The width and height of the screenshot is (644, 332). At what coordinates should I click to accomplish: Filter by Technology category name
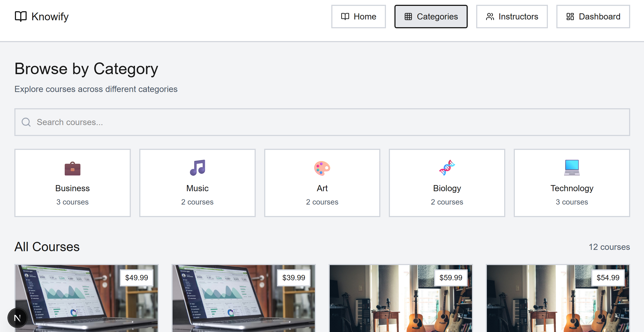pyautogui.click(x=572, y=188)
